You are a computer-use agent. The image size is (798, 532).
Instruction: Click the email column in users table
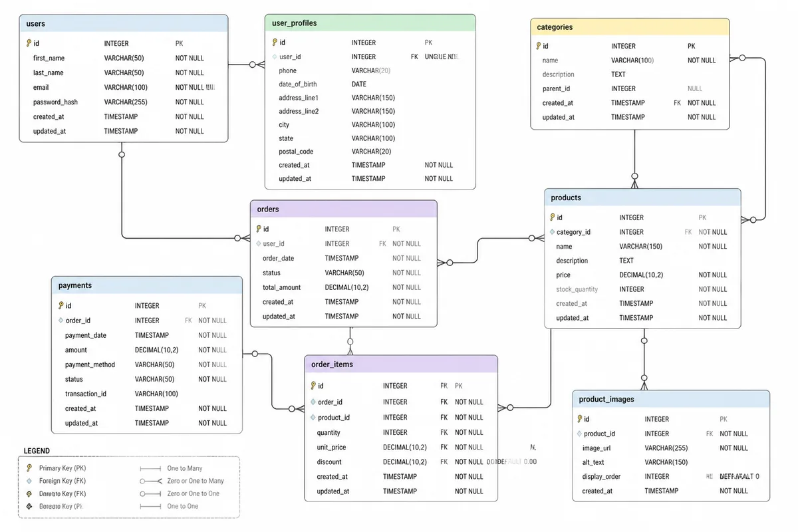41,87
